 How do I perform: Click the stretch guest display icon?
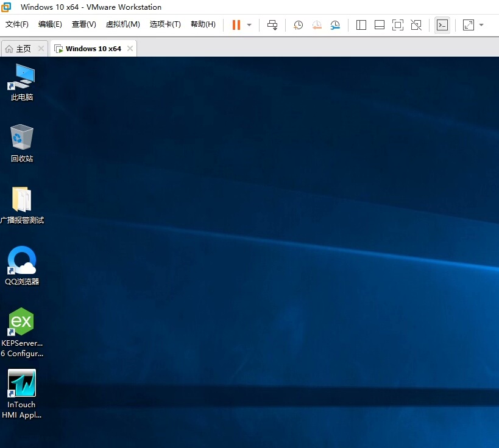[468, 25]
